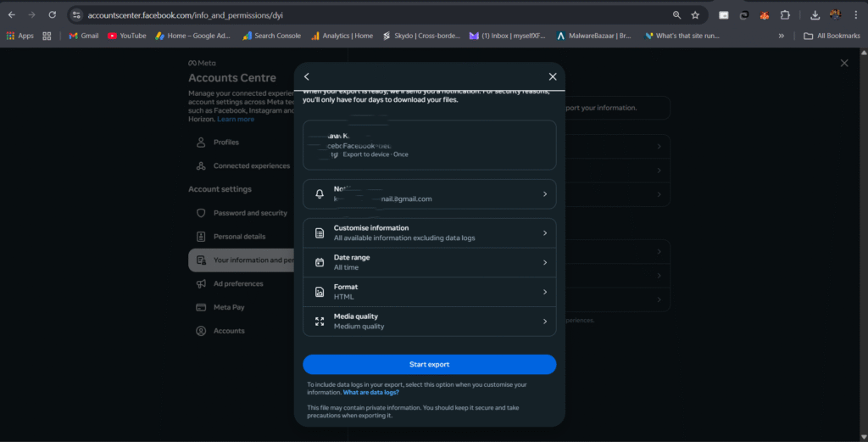Open the Apps grid shortcut

(20, 36)
